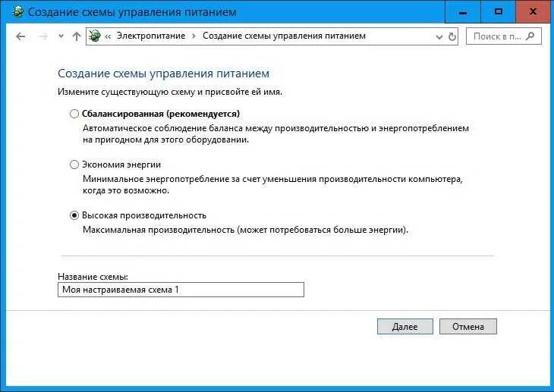This screenshot has height=392, width=554.
Task: Go up one level with the up arrow
Action: pyautogui.click(x=77, y=36)
